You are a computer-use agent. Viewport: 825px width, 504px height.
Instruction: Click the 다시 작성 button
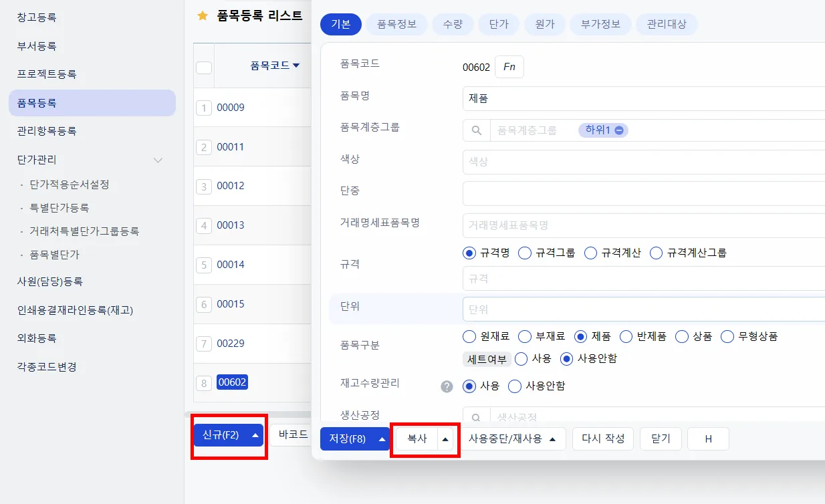[x=603, y=439]
